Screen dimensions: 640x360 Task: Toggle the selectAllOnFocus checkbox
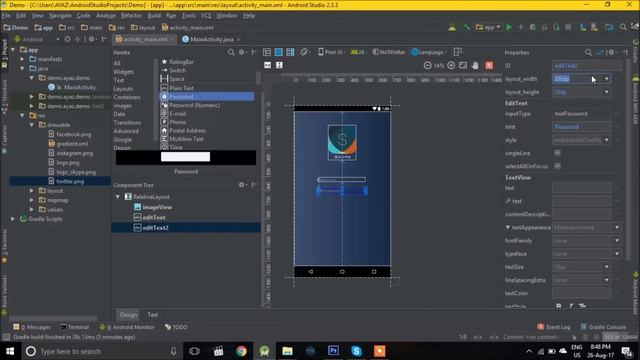[x=557, y=166]
